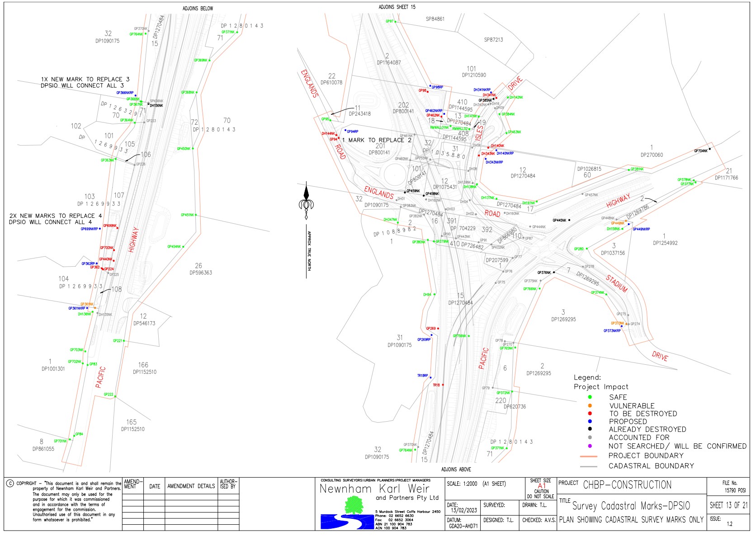Screen dimensions: 756x536
Task: Select the GP97 green survey mark
Action: 395,21
